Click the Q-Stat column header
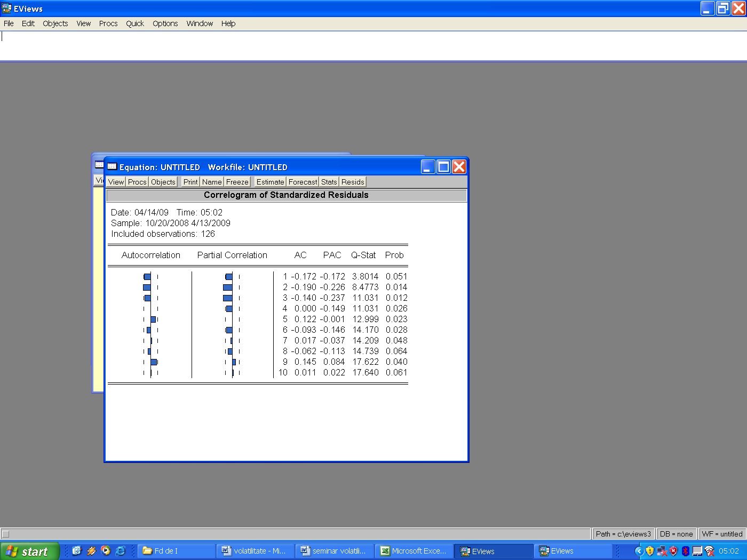Viewport: 747px width, 560px height. click(363, 255)
